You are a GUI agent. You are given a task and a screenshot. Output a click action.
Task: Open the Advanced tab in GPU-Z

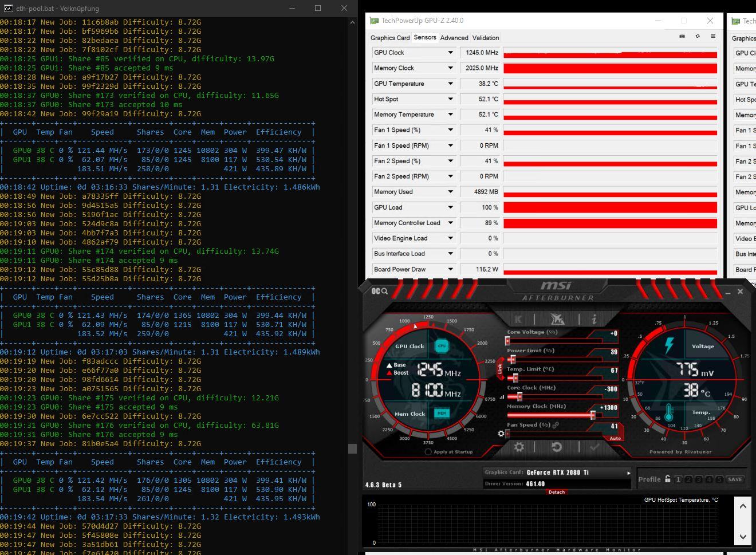[x=454, y=38]
